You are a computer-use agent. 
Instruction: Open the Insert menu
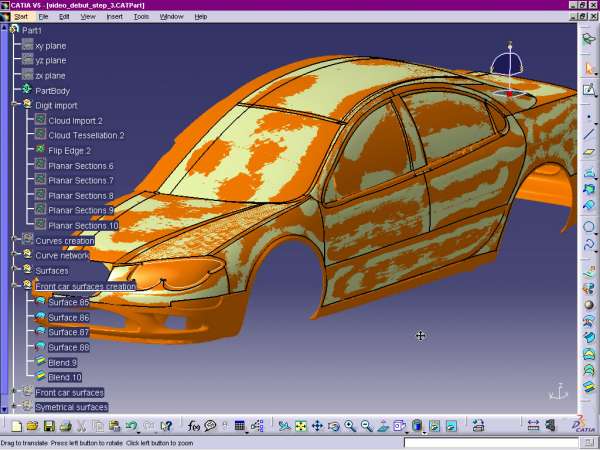tap(115, 17)
